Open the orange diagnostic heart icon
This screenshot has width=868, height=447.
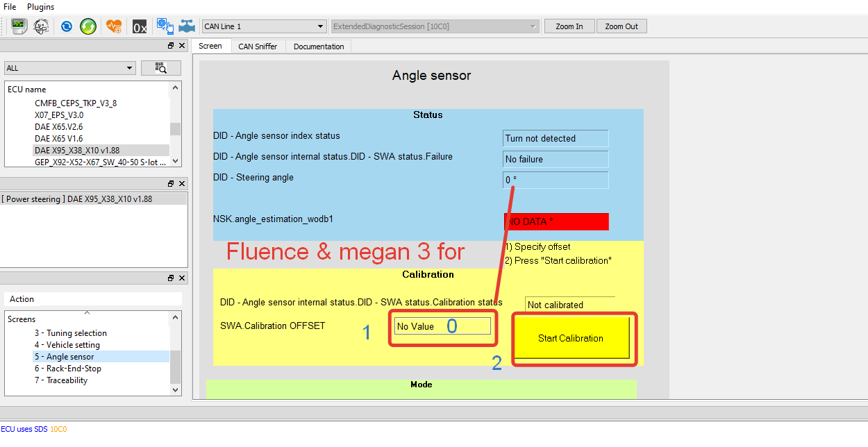(114, 26)
